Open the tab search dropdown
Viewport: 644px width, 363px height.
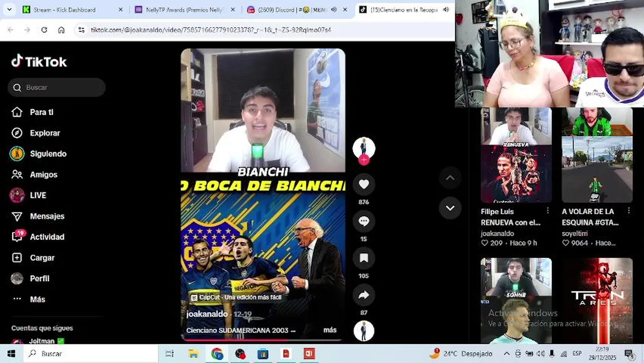pos(9,10)
